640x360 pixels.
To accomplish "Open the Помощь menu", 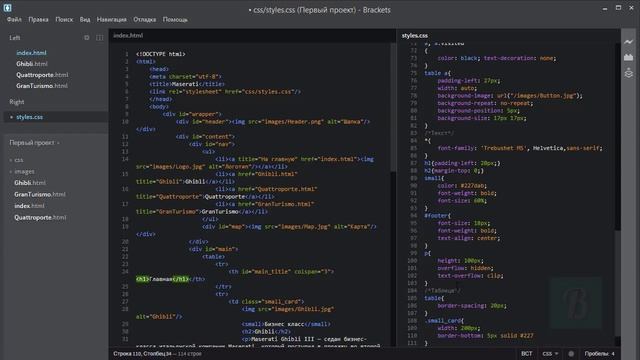I will coord(175,20).
